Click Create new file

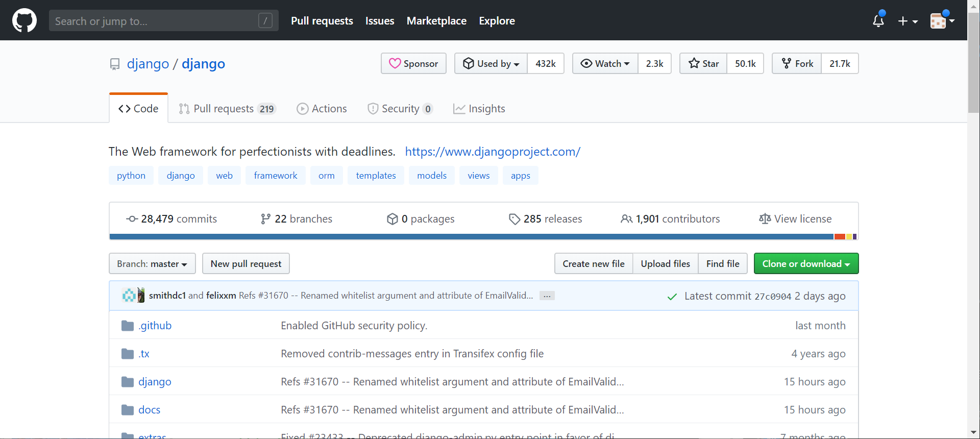pos(594,264)
